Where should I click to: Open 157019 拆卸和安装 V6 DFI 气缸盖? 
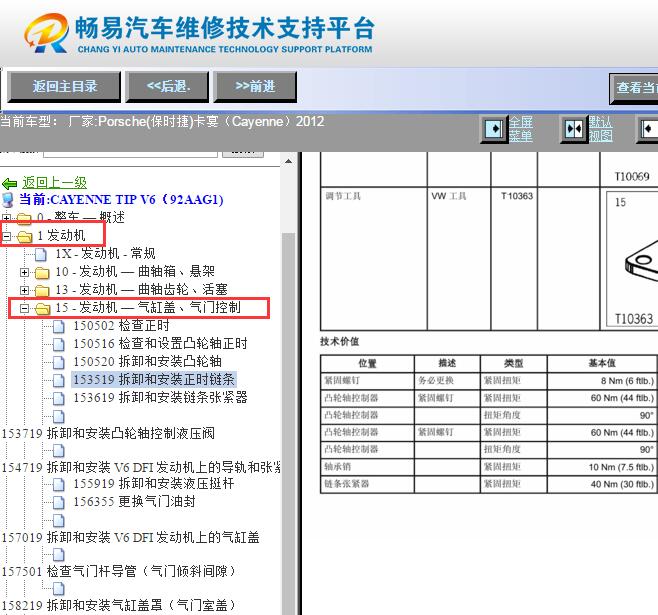click(x=131, y=537)
